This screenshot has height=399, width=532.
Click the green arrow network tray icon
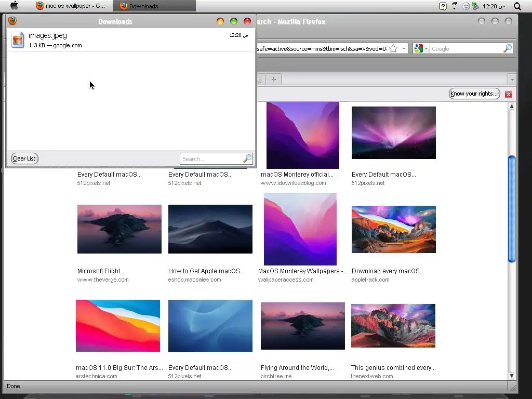click(475, 6)
